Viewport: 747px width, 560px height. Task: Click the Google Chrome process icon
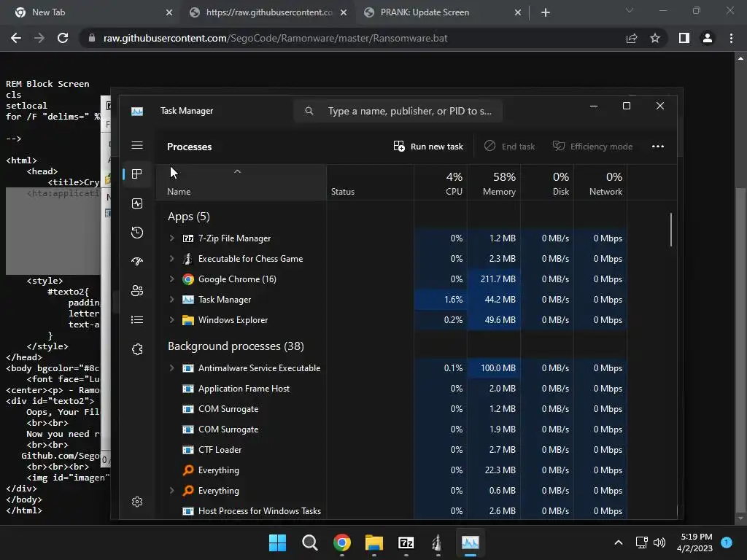pos(188,279)
